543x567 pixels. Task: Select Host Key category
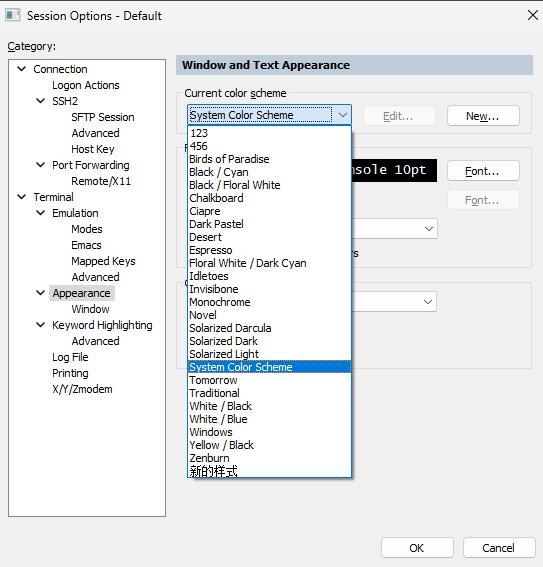tap(93, 149)
